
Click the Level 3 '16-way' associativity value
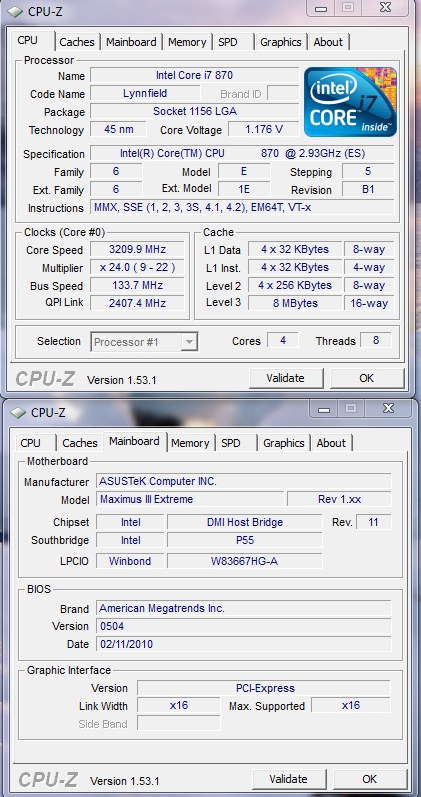369,303
